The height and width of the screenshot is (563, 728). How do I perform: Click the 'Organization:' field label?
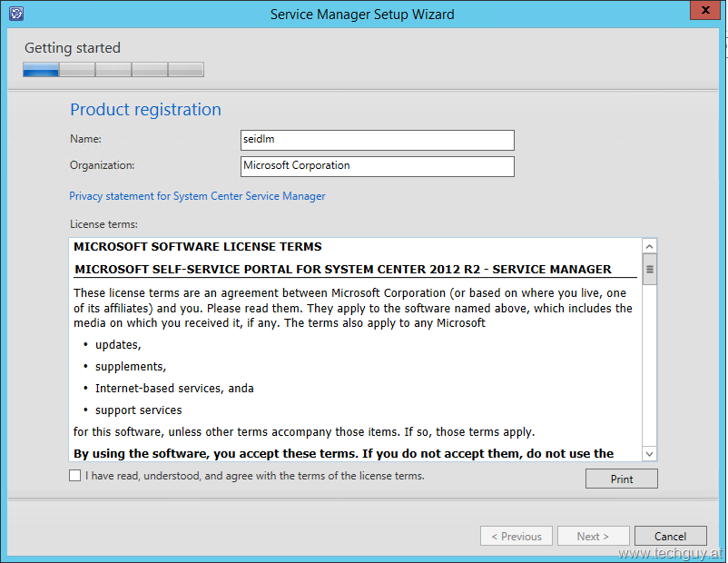pos(103,165)
